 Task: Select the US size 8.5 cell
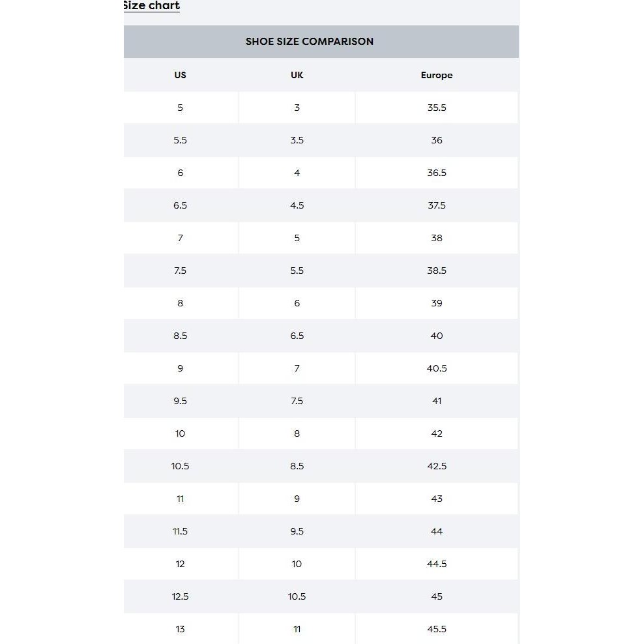click(x=181, y=336)
